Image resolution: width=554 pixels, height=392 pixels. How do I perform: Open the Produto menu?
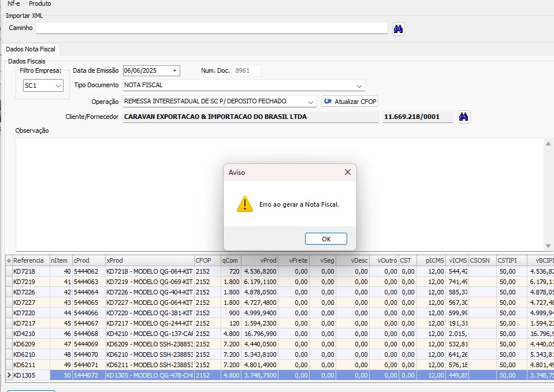tap(40, 3)
